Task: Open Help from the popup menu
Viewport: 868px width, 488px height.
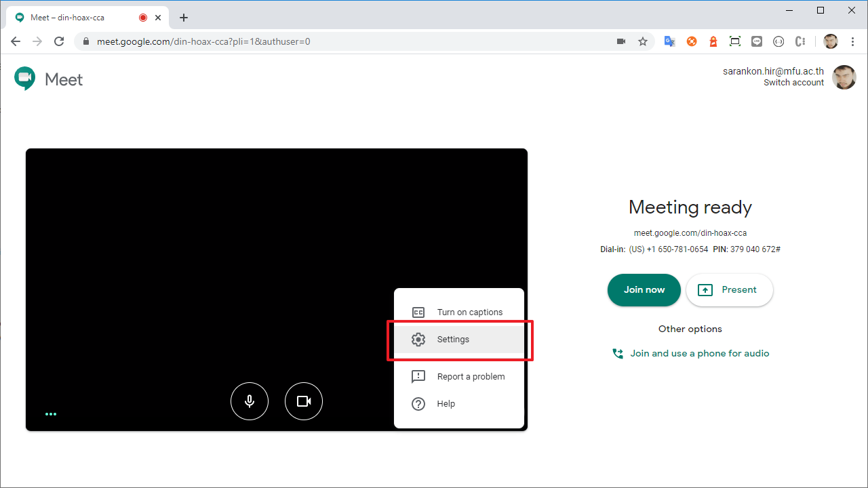Action: point(459,404)
